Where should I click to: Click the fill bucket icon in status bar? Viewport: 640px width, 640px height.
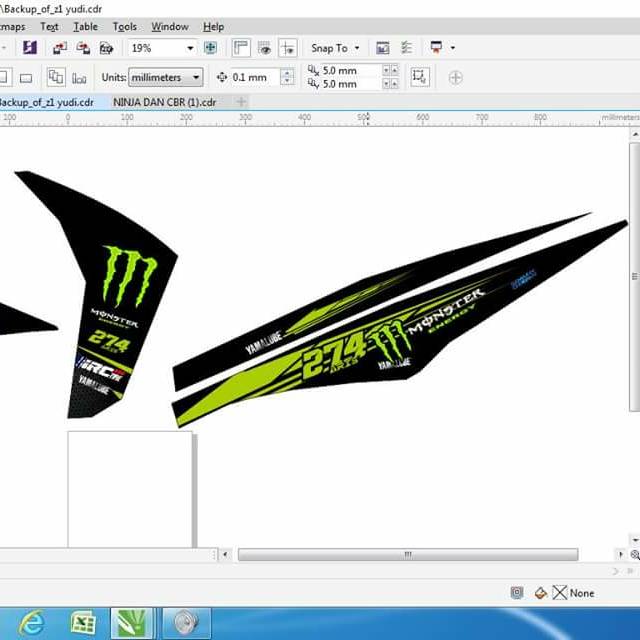pyautogui.click(x=541, y=593)
